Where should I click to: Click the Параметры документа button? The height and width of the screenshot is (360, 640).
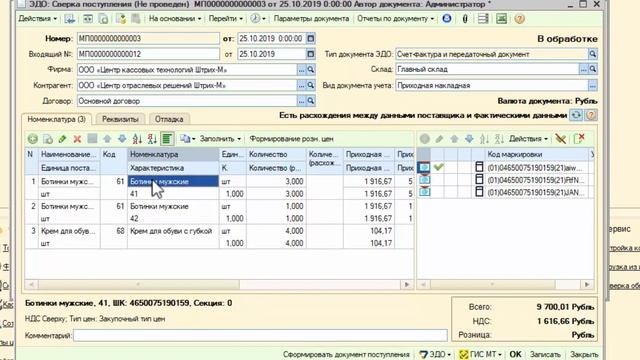pyautogui.click(x=311, y=19)
